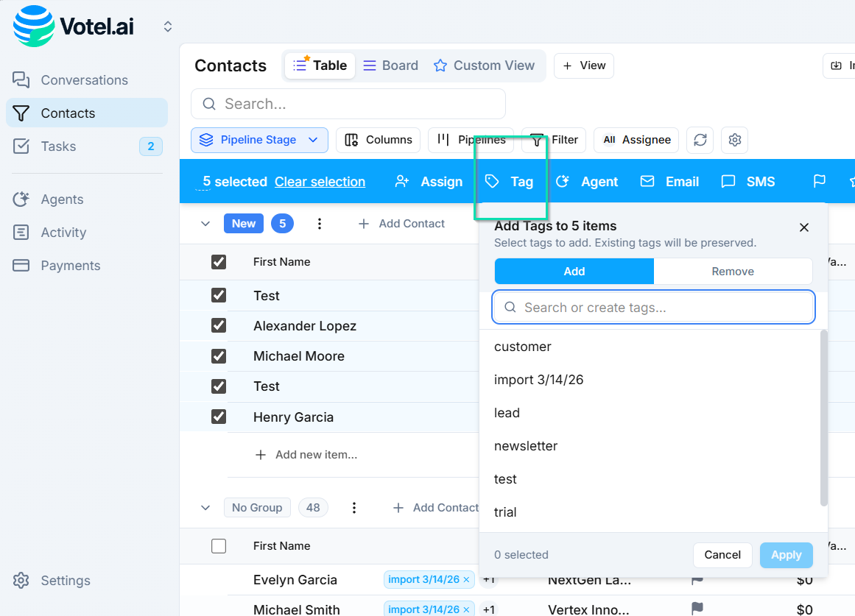The width and height of the screenshot is (855, 616).
Task: Open the Columns configuration
Action: (378, 140)
